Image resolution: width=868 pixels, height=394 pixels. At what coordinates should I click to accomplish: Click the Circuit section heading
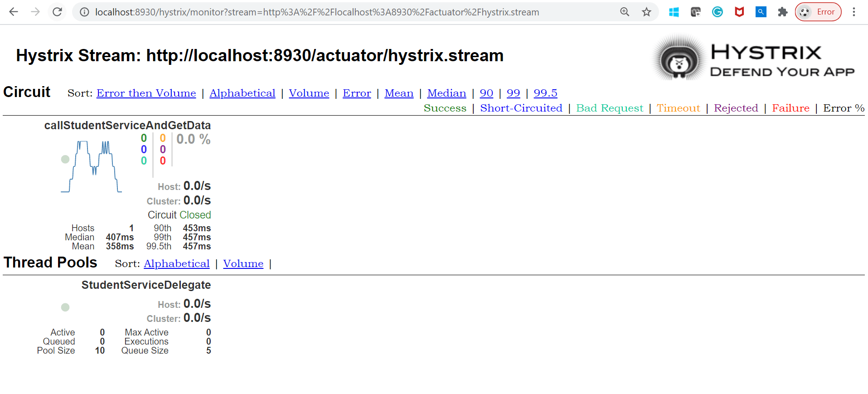point(27,92)
